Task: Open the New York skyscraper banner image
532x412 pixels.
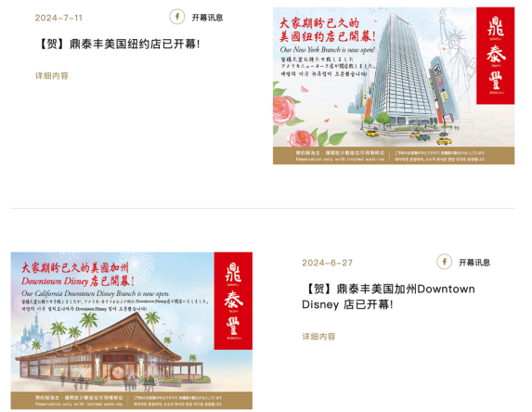Action: [394, 85]
